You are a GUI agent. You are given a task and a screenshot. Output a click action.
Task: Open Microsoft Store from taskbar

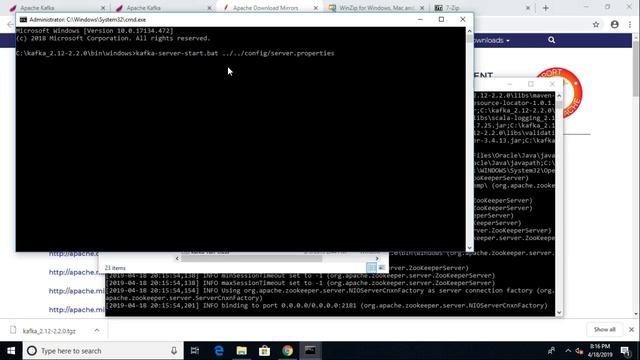click(x=264, y=351)
